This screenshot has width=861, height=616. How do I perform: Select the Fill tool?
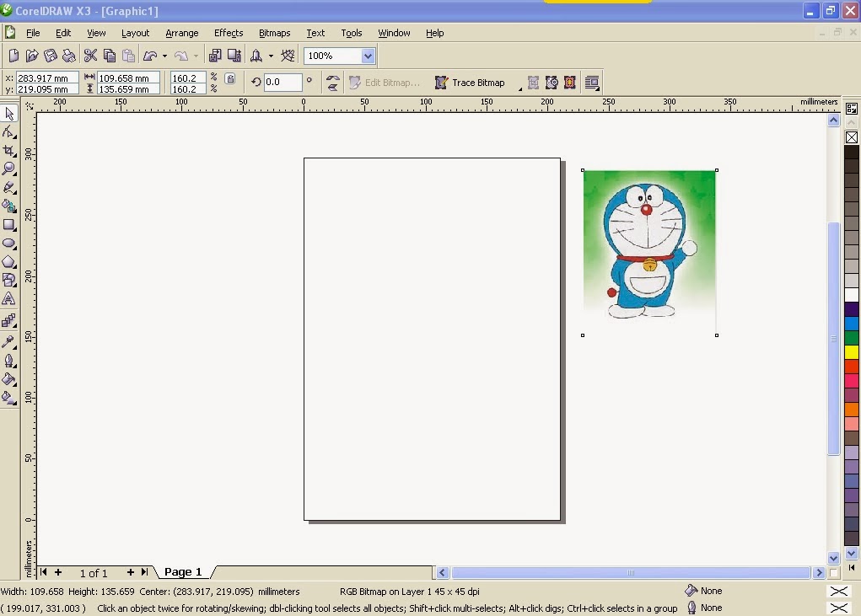[9, 379]
